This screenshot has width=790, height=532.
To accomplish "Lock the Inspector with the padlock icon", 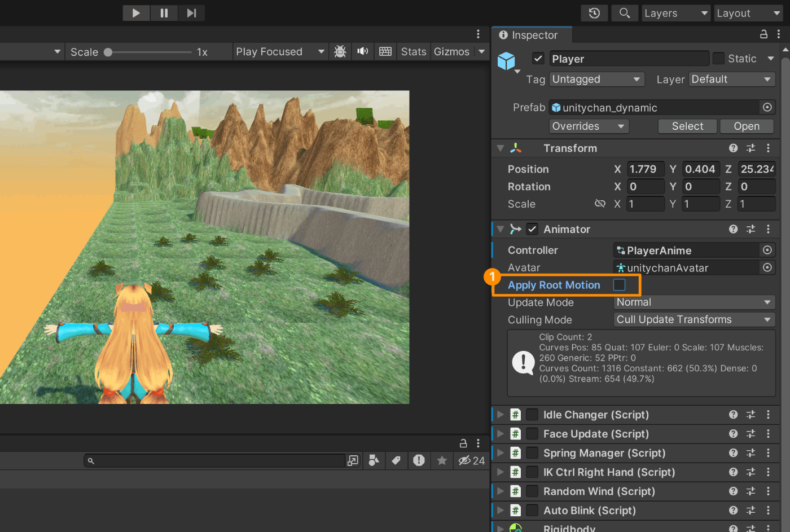I will click(763, 34).
